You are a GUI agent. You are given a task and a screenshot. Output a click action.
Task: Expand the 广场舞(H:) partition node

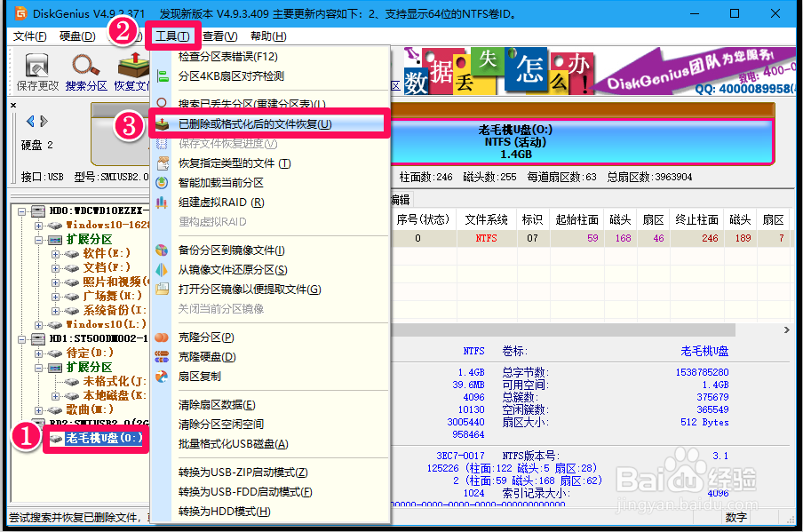coord(55,297)
